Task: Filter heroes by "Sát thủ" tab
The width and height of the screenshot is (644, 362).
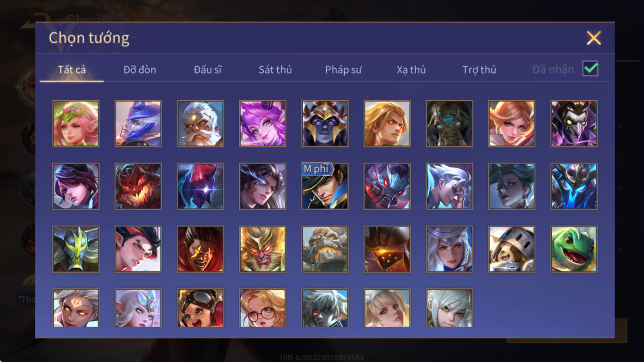Action: 275,69
